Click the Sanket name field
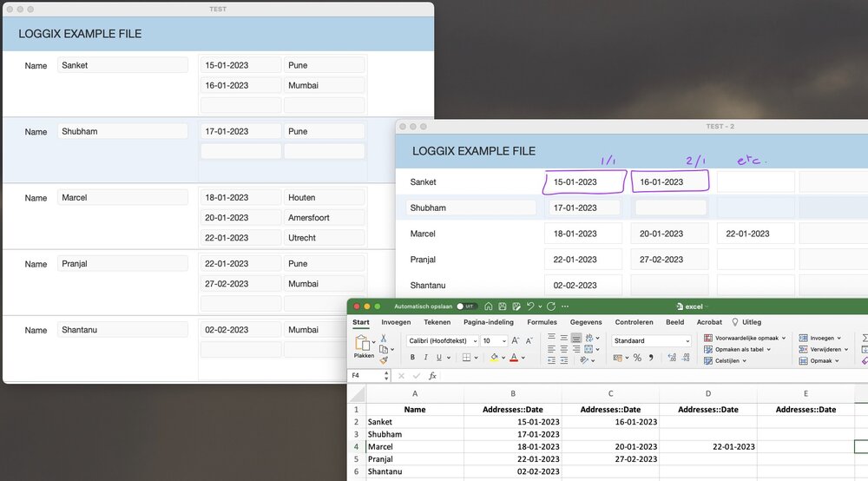 click(x=122, y=65)
